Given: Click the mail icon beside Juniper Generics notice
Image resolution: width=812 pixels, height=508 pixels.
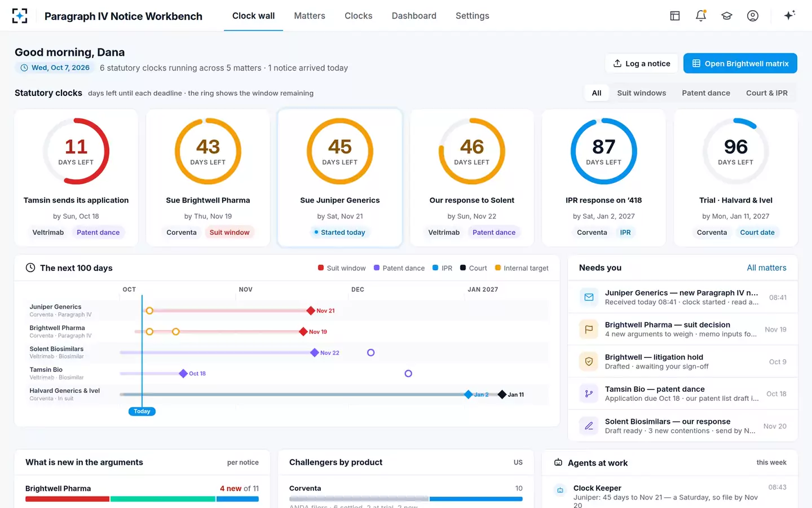Looking at the screenshot, I should click(x=589, y=297).
